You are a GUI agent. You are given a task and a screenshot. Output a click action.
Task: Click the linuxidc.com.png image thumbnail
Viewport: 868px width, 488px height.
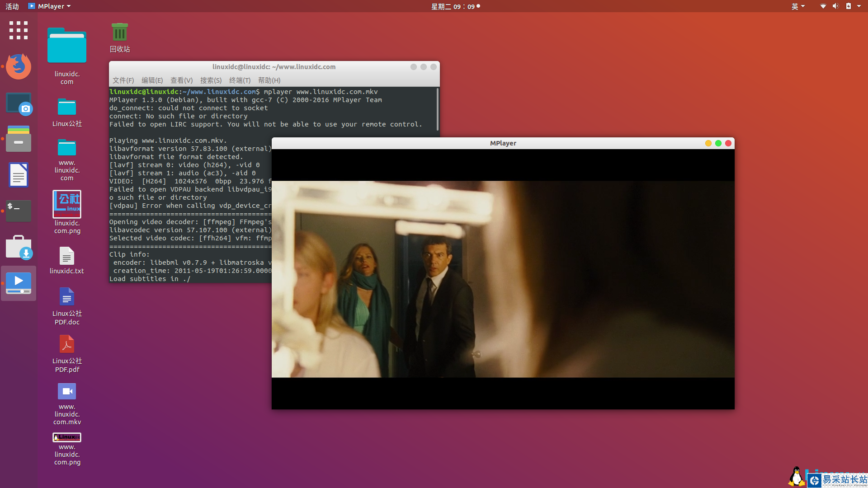click(x=67, y=204)
